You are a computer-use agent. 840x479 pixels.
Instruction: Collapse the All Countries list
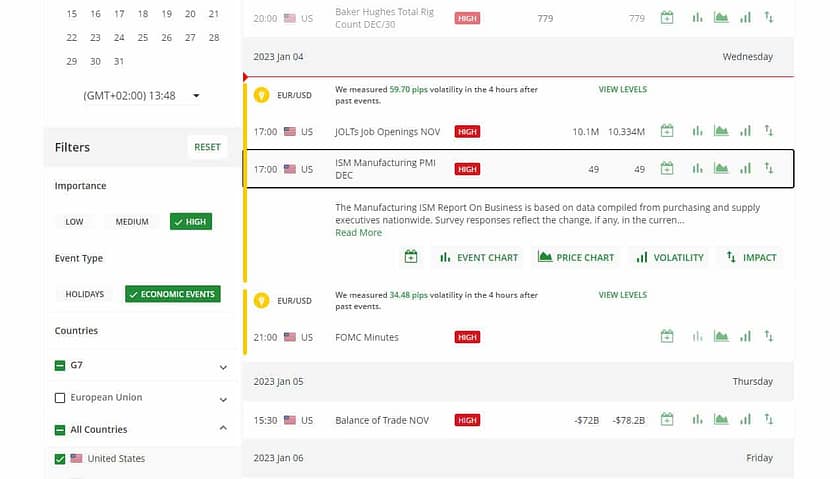tap(223, 429)
